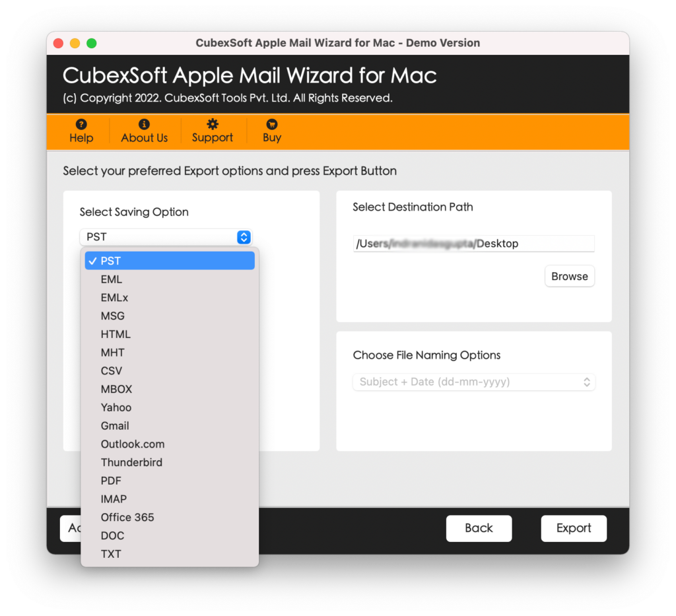
Task: Pick the PDF saving option
Action: 170,481
